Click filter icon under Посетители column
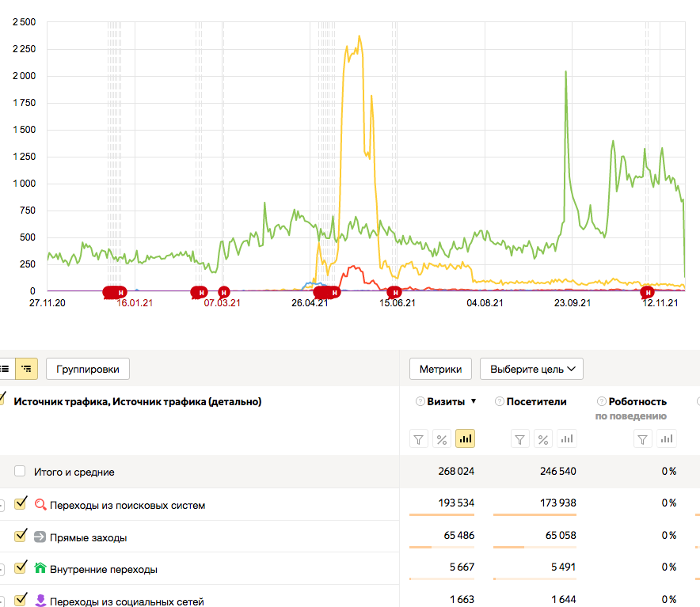Screen dimensions: 700x607 pos(519,438)
